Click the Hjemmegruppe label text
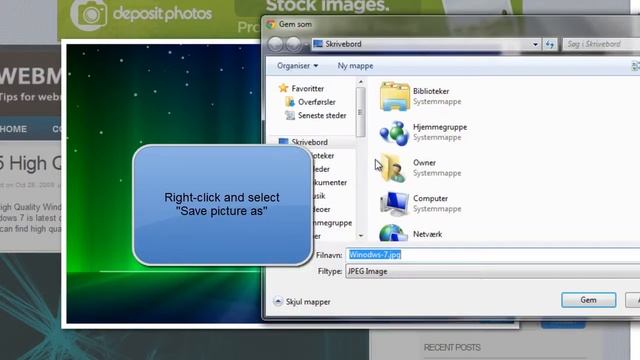The height and width of the screenshot is (360, 640). pos(440,127)
